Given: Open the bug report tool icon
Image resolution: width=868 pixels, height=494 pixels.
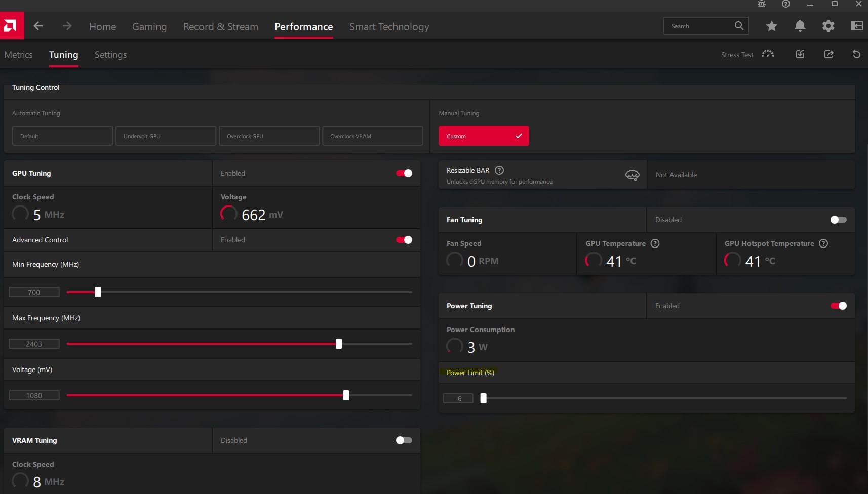Looking at the screenshot, I should click(762, 4).
